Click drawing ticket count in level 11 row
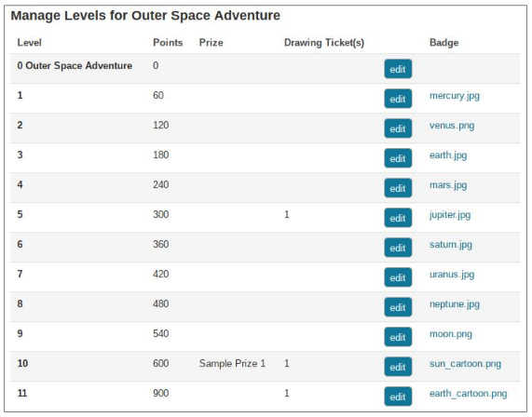532x417 pixels. pyautogui.click(x=287, y=394)
